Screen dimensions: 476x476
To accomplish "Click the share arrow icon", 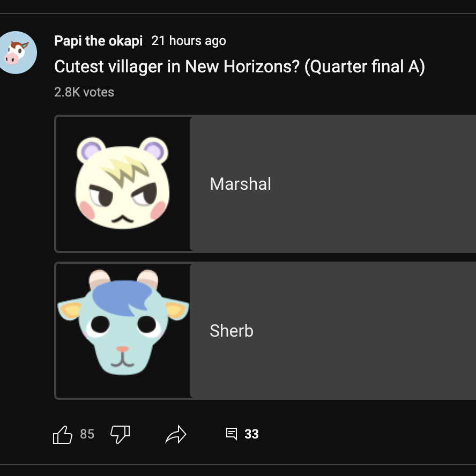I will tap(175, 434).
